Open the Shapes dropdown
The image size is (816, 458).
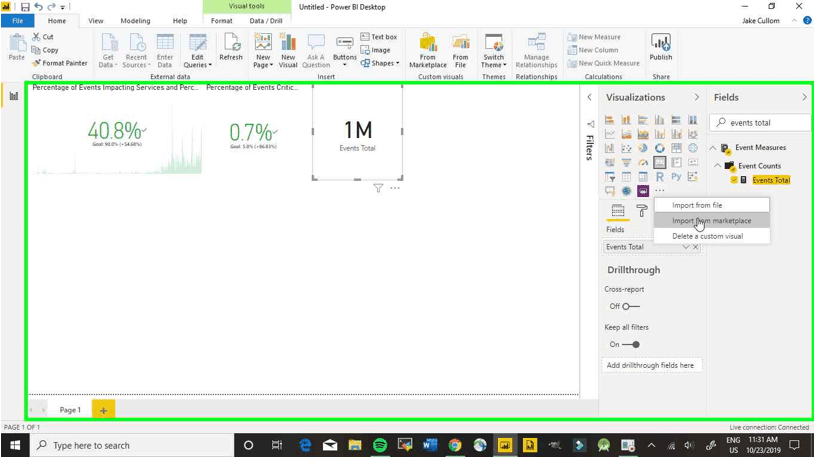coord(380,63)
